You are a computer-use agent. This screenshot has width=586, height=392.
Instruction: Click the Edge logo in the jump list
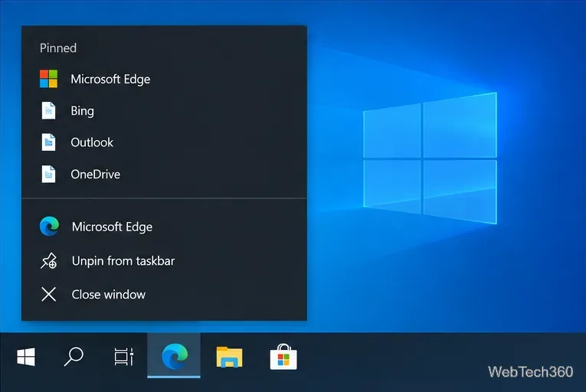(x=49, y=227)
